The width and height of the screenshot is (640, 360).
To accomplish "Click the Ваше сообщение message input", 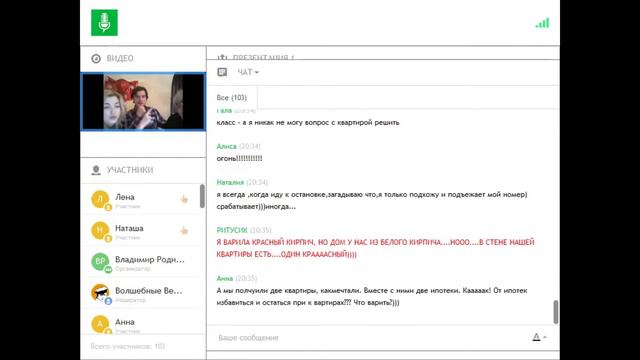I will coord(371,338).
